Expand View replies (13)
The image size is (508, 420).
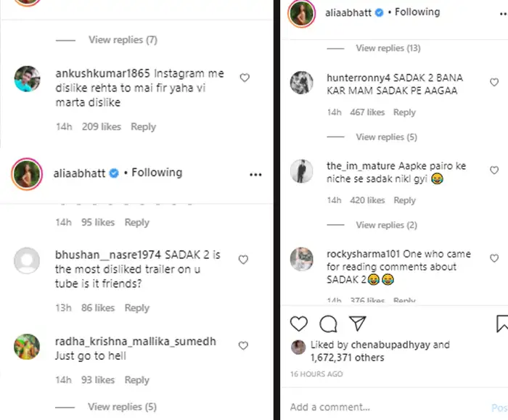click(388, 48)
